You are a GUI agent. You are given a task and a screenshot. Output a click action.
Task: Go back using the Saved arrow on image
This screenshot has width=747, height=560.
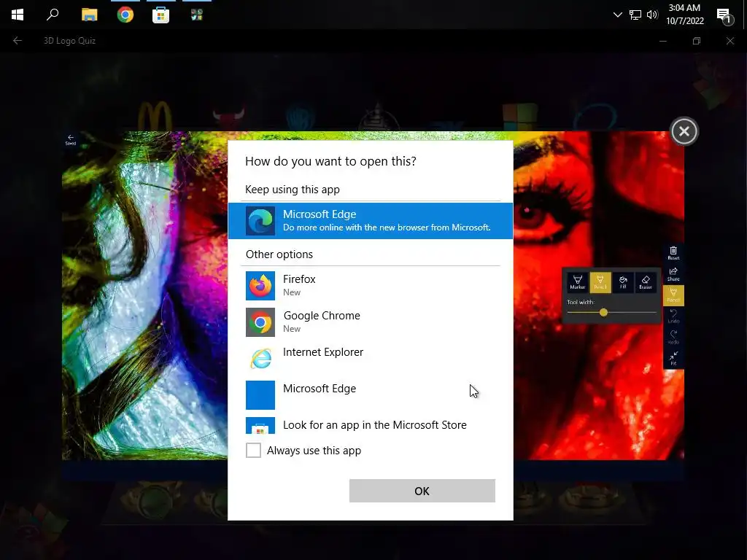pyautogui.click(x=71, y=139)
